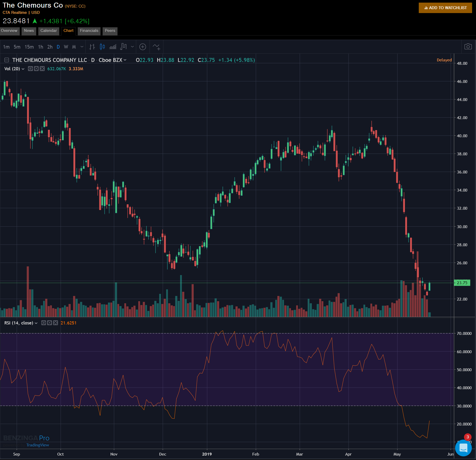The height and width of the screenshot is (460, 476).
Task: Click the Dec time axis label
Action: (163, 454)
